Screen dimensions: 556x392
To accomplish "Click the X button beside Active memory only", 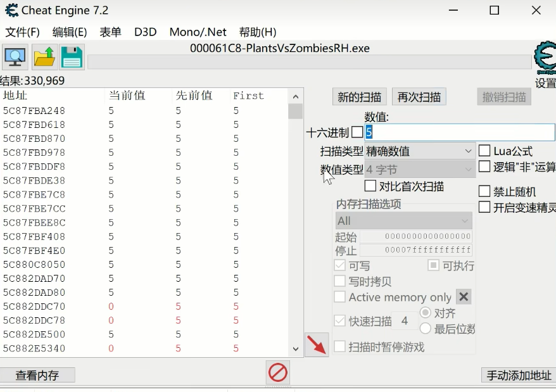I will [464, 297].
